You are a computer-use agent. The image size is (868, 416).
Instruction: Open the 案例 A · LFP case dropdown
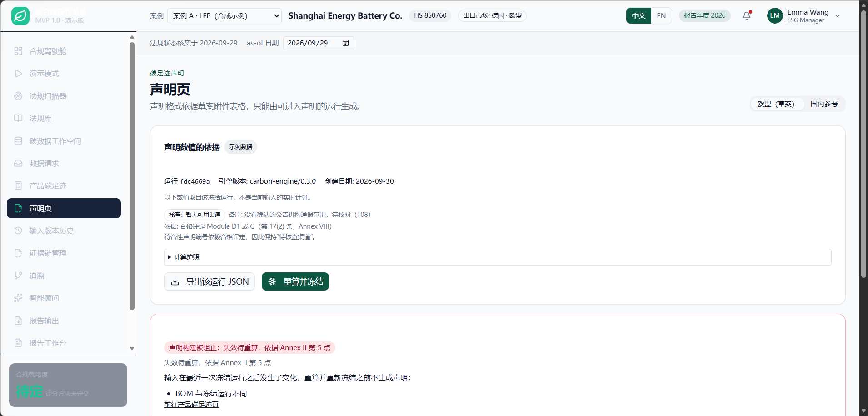[x=224, y=16]
